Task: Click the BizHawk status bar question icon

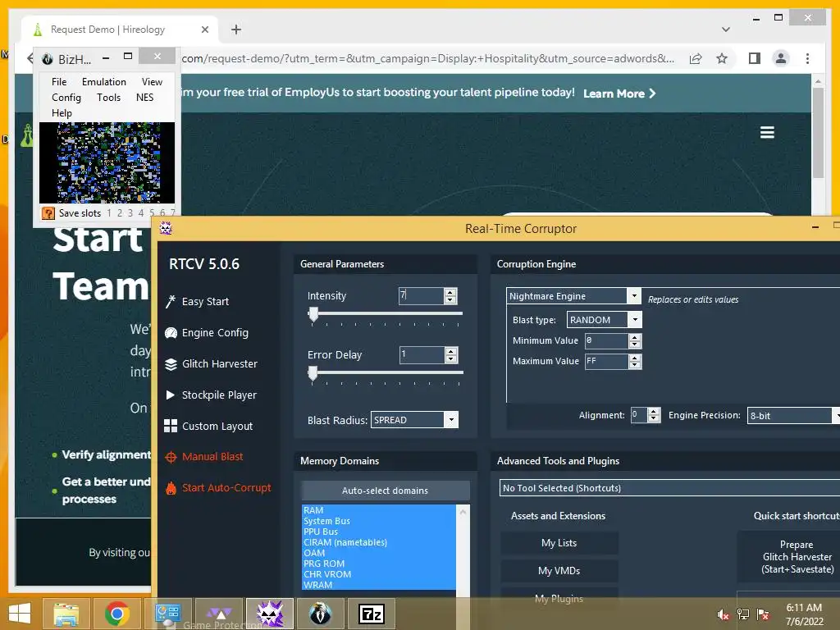Action: 48,213
